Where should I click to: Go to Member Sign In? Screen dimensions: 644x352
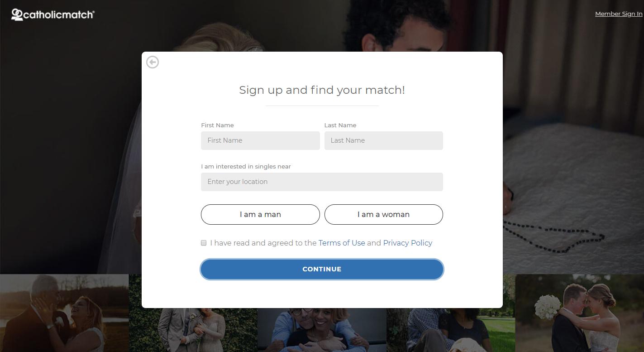click(619, 14)
